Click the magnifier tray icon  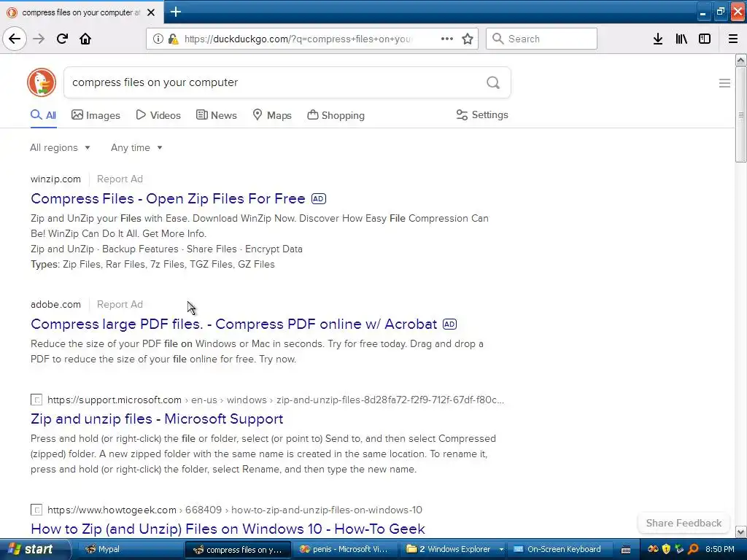click(x=694, y=549)
